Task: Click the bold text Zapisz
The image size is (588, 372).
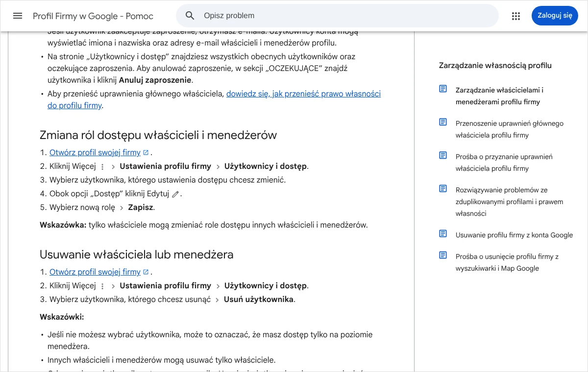Action: tap(141, 208)
